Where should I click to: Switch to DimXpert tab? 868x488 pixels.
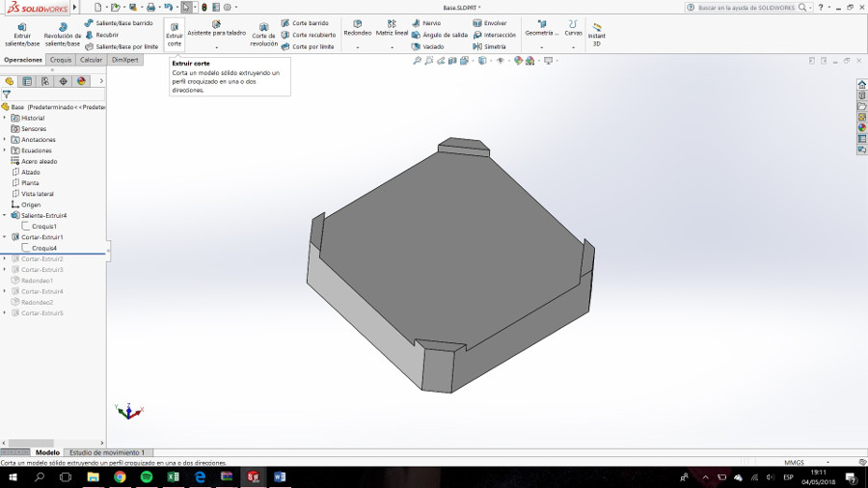tap(125, 60)
